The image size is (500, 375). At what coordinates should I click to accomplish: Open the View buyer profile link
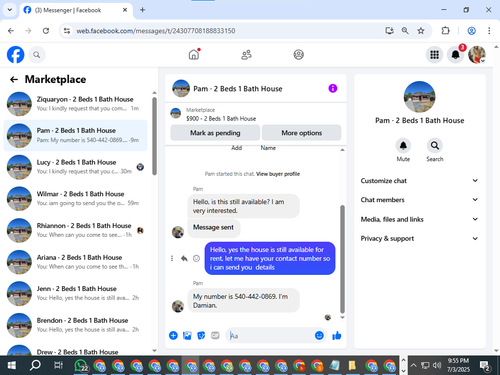tap(278, 174)
